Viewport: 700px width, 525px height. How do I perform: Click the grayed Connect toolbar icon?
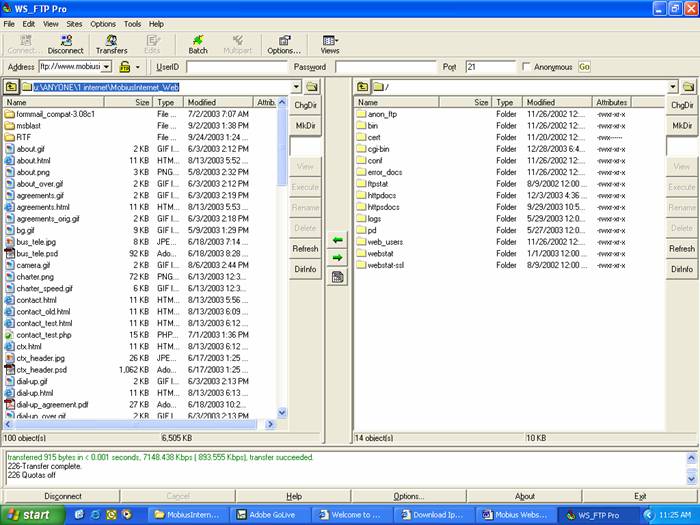(x=24, y=45)
